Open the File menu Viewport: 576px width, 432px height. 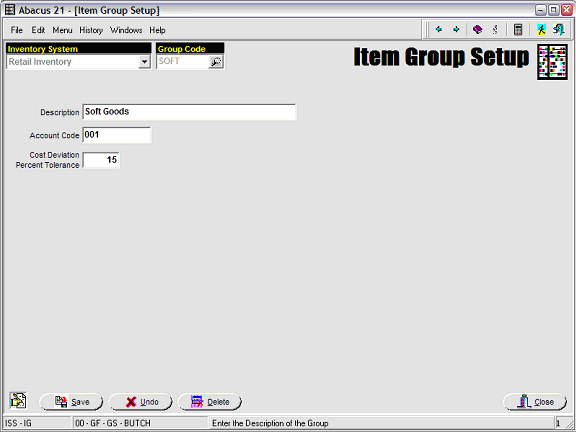click(17, 30)
